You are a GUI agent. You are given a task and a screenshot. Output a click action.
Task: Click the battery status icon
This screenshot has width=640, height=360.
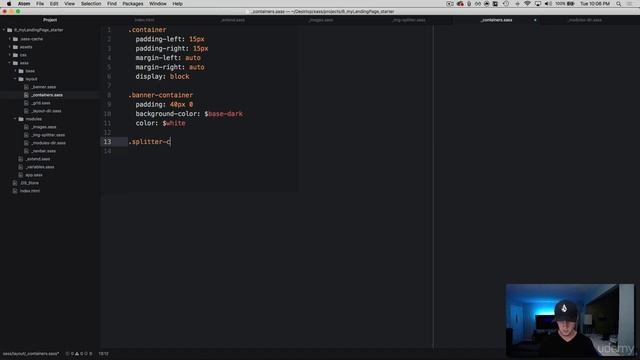571,4
